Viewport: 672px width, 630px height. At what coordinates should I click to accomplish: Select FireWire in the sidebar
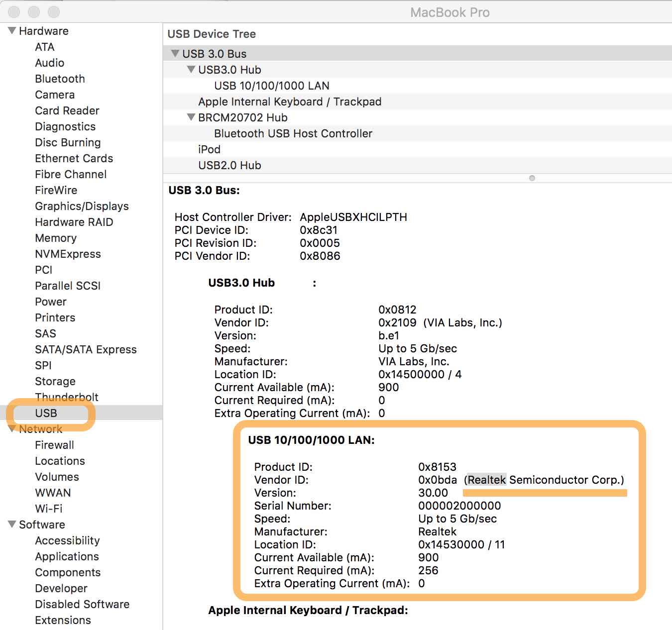pos(56,190)
